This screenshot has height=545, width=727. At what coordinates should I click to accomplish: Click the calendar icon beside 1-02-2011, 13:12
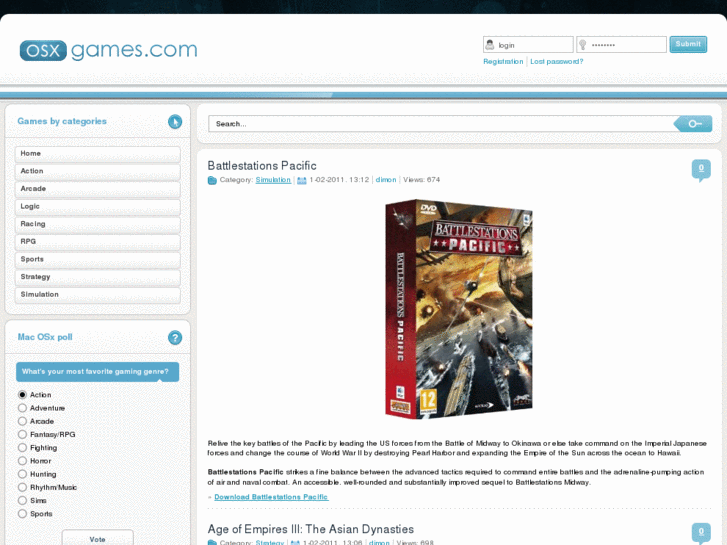coord(301,180)
